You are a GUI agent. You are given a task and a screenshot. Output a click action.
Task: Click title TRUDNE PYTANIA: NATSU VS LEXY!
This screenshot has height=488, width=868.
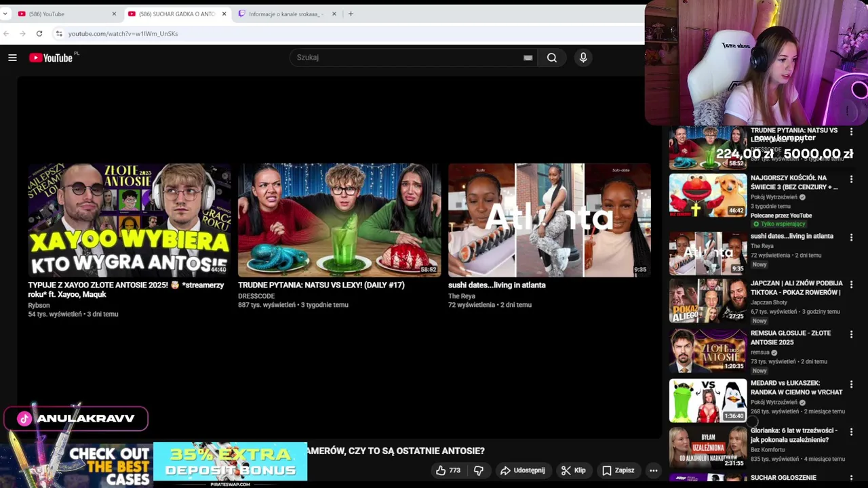point(321,285)
